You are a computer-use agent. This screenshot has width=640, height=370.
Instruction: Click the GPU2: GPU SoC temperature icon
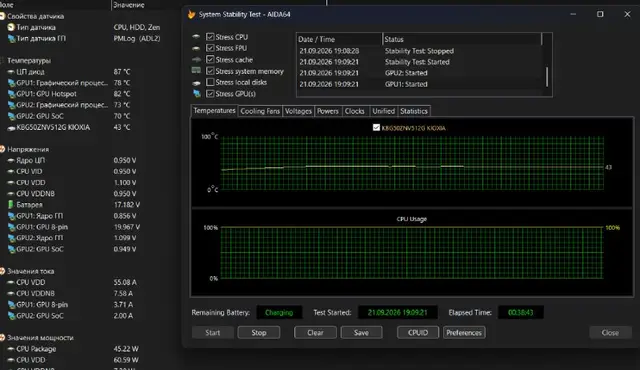[11, 116]
